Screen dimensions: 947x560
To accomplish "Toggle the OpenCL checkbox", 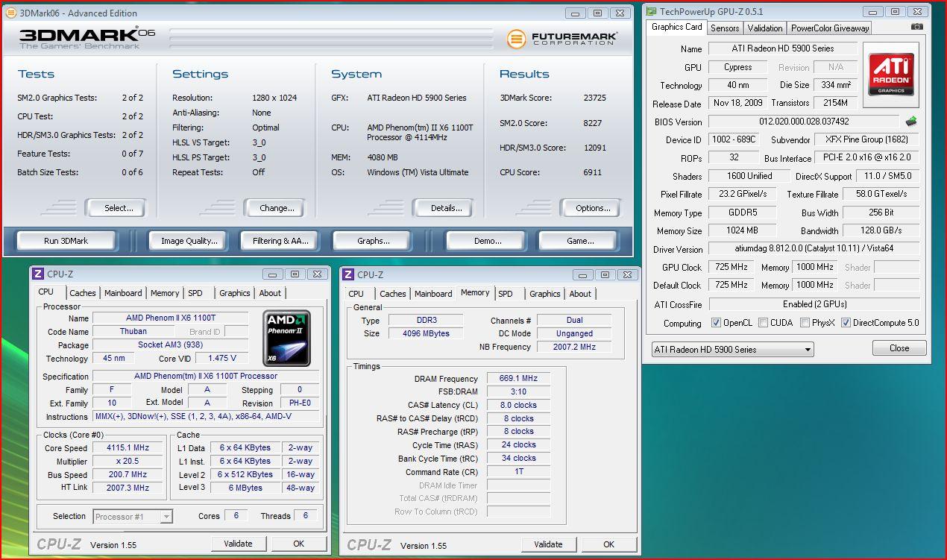I will pyautogui.click(x=716, y=323).
